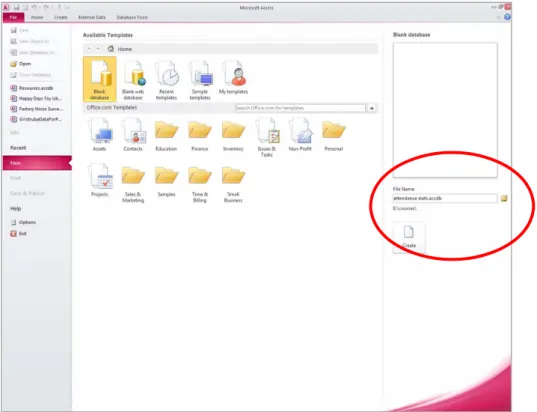Screen dimensions: 537x412
Task: Open the Info page in Backstage
Action: 14,133
